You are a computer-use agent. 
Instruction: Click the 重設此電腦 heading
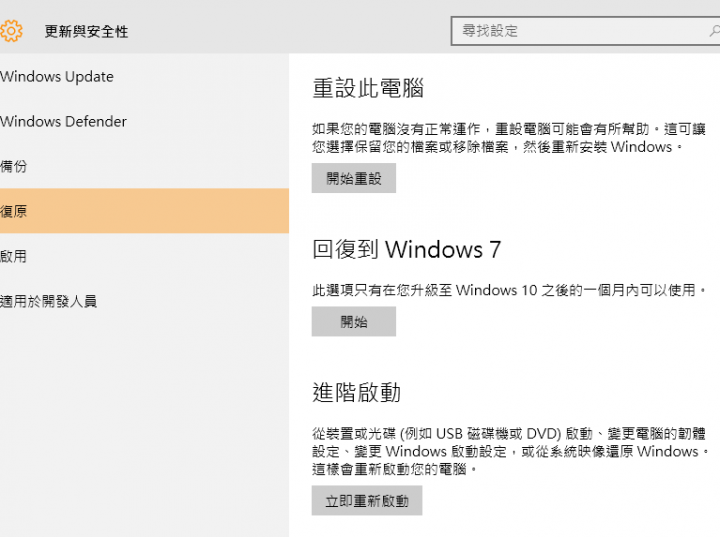coord(368,88)
